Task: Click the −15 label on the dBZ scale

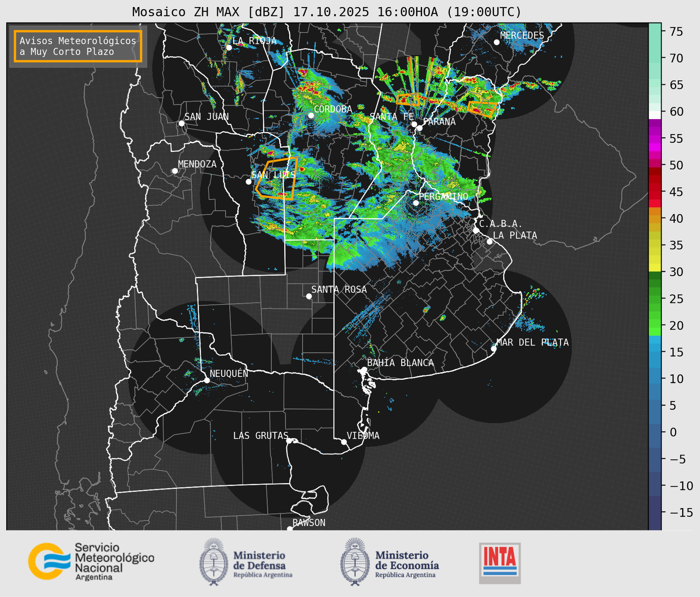Action: 681,512
